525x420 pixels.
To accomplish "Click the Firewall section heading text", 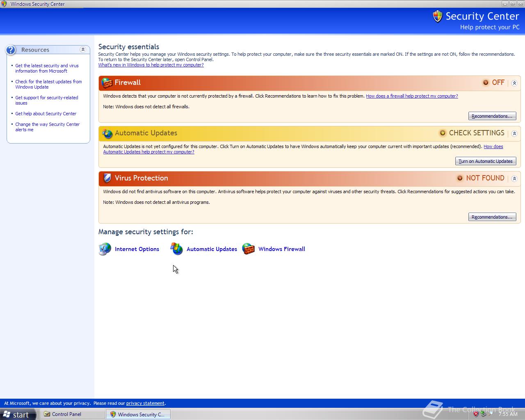I will coord(128,82).
